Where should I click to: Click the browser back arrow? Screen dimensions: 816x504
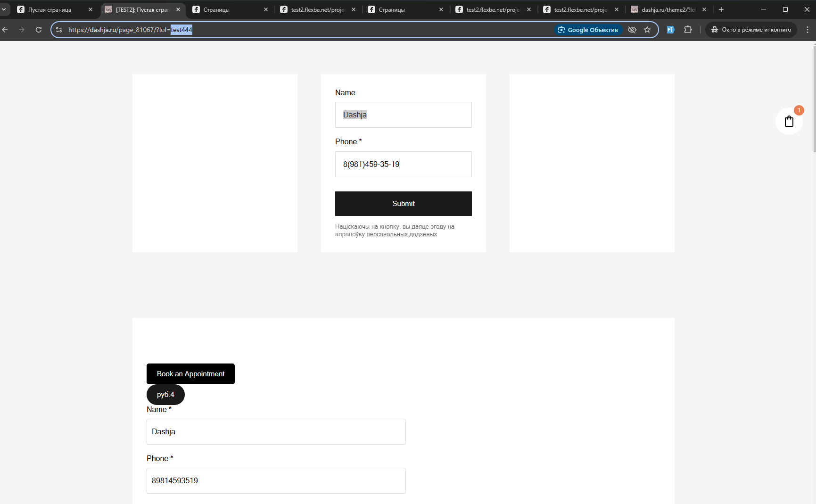click(5, 30)
